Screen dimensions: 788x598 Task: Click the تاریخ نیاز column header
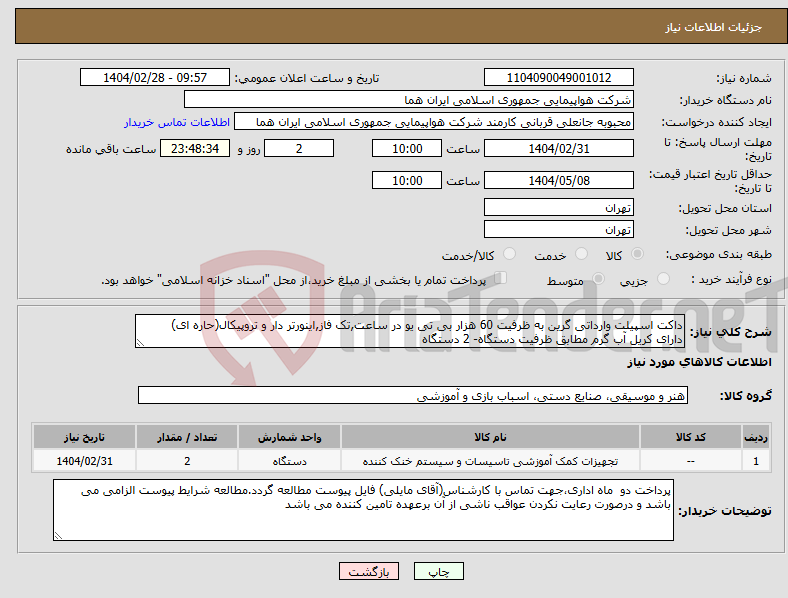[84, 437]
